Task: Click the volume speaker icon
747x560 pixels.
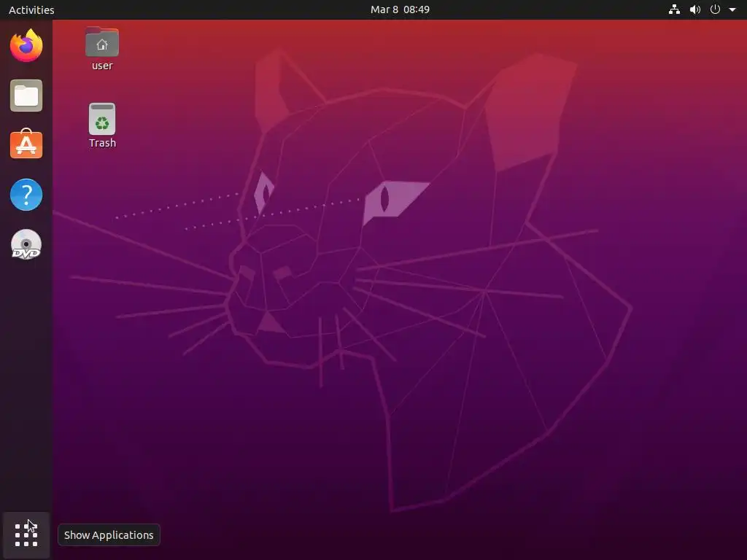Action: 695,9
